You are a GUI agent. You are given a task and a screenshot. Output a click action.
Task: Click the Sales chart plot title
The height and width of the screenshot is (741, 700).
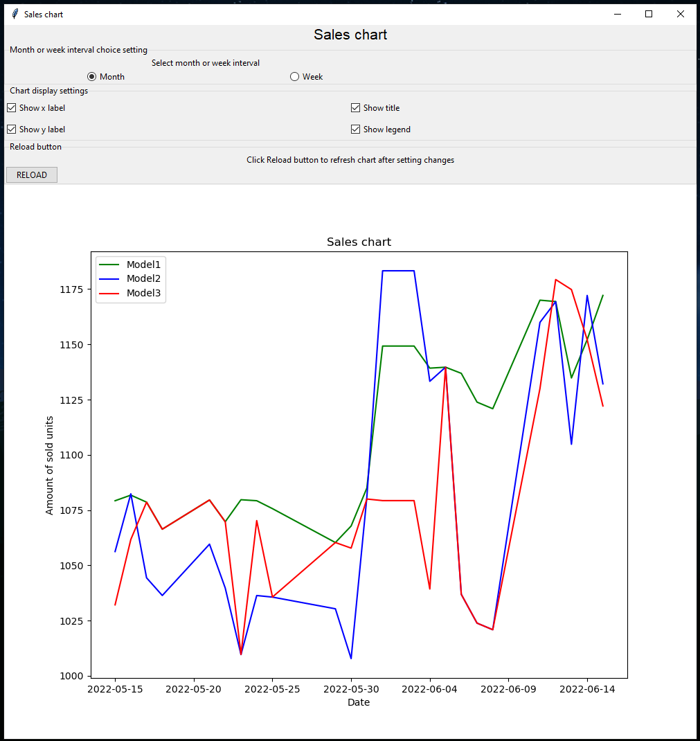tap(359, 242)
